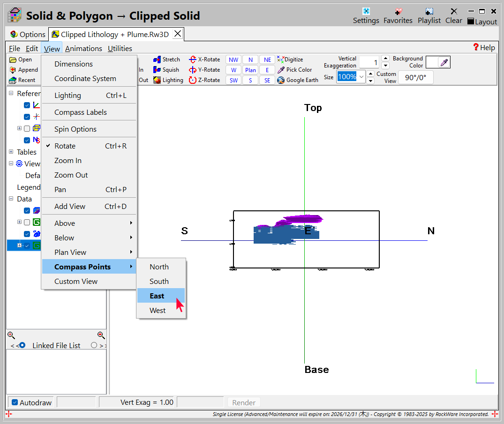The height and width of the screenshot is (424, 504).
Task: Open Settings from the title bar
Action: 366,12
